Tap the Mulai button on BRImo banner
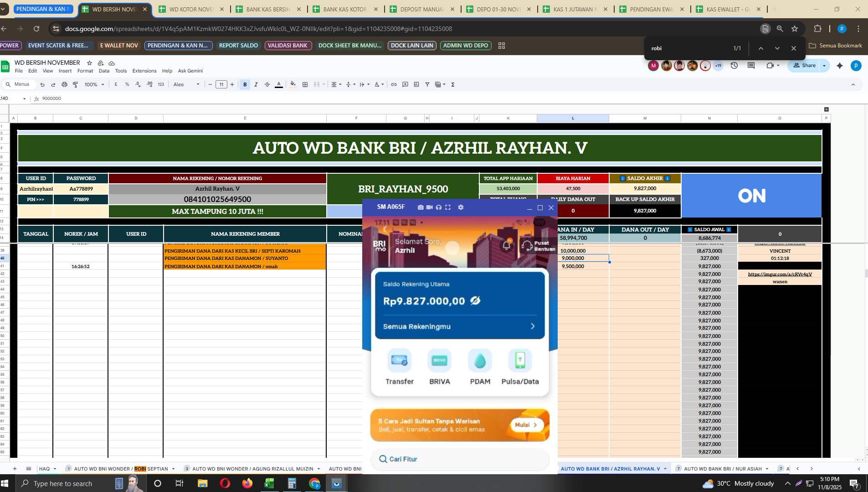This screenshot has height=492, width=868. coord(526,425)
